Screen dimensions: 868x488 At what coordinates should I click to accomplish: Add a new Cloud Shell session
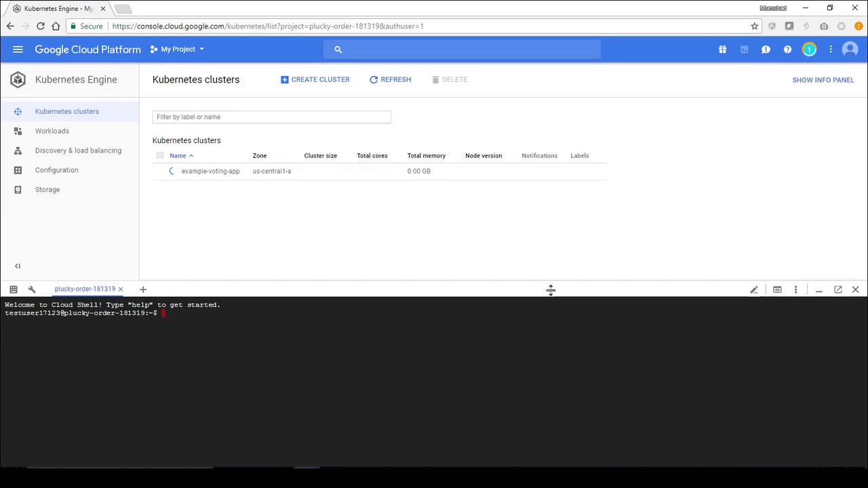pyautogui.click(x=143, y=289)
